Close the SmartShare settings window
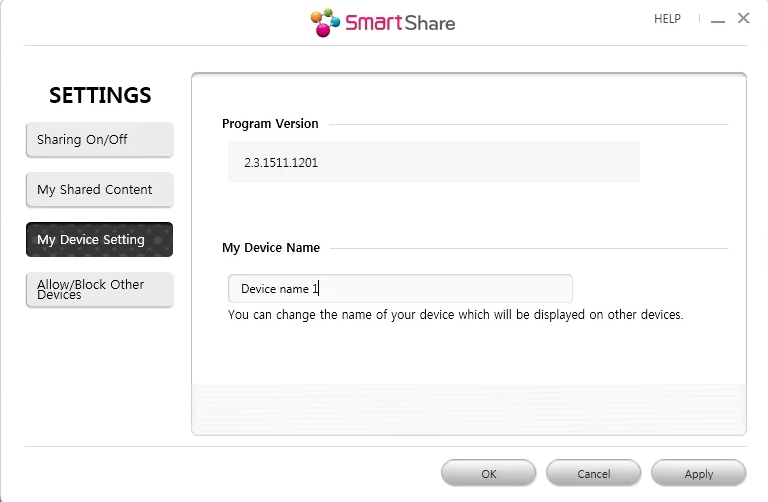 tap(743, 18)
